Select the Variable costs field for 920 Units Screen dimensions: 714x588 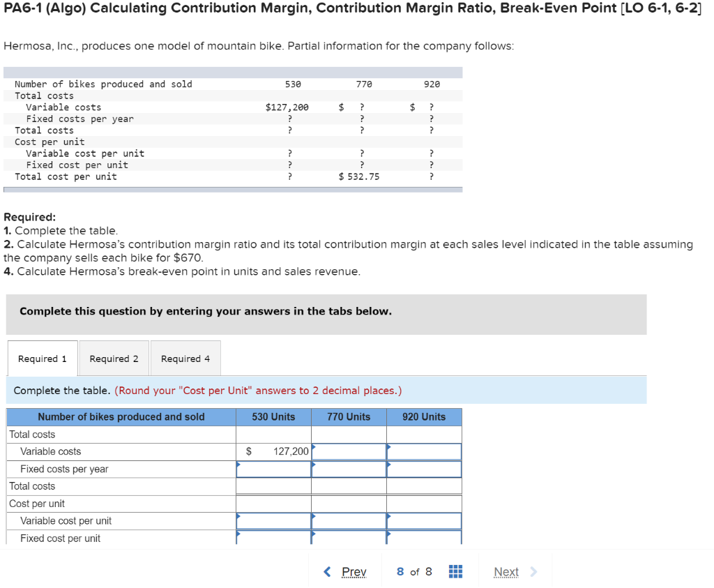pos(424,451)
